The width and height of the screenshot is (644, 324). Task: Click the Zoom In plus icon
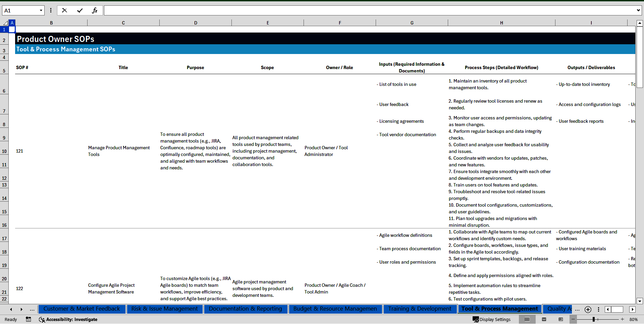pyautogui.click(x=622, y=319)
